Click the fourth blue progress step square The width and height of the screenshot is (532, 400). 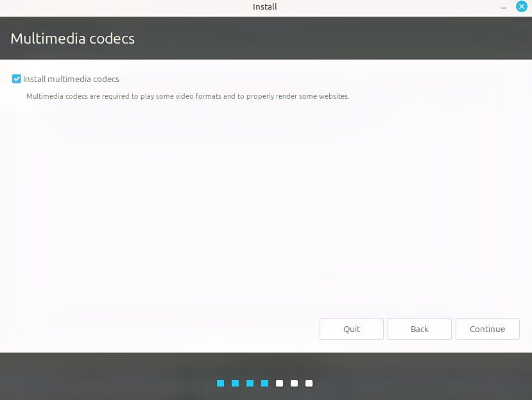click(265, 383)
